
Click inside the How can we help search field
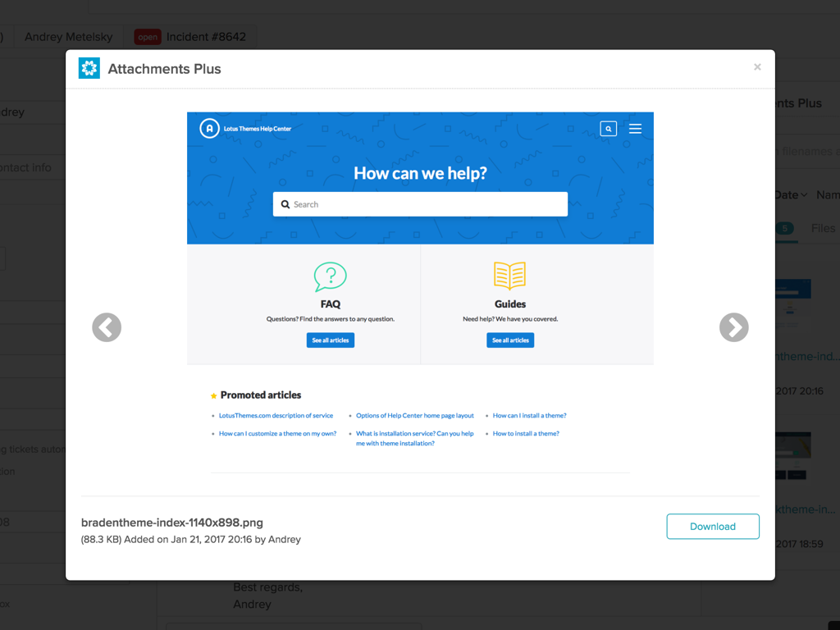(x=420, y=203)
